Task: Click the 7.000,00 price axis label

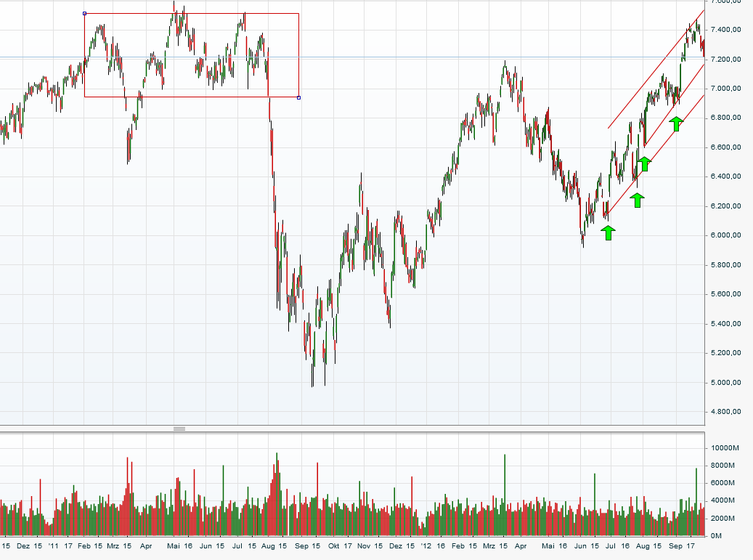Action: 725,89
